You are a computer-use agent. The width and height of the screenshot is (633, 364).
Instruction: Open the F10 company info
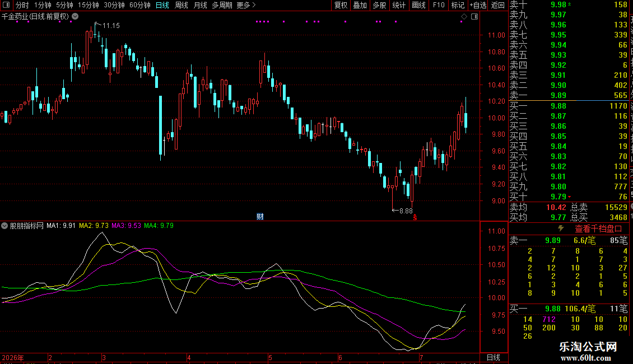[x=439, y=5]
